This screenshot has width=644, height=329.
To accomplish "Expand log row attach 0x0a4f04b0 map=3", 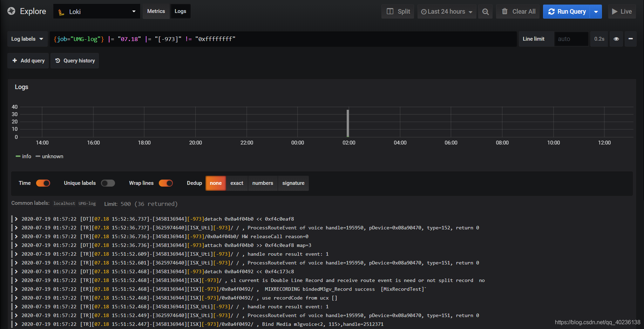I will (16, 245).
